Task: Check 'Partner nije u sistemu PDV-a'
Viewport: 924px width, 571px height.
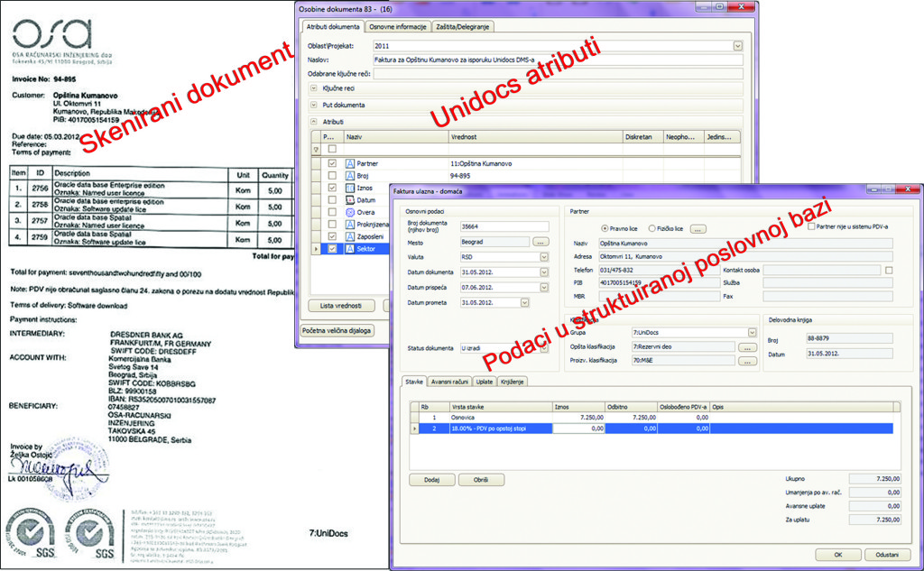Action: pyautogui.click(x=811, y=226)
